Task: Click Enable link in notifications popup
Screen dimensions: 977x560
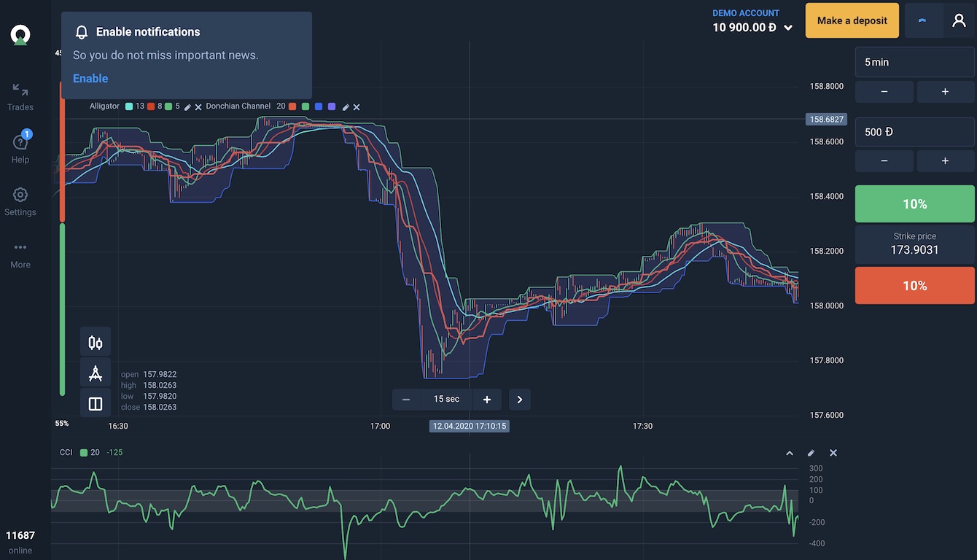Action: pos(90,79)
